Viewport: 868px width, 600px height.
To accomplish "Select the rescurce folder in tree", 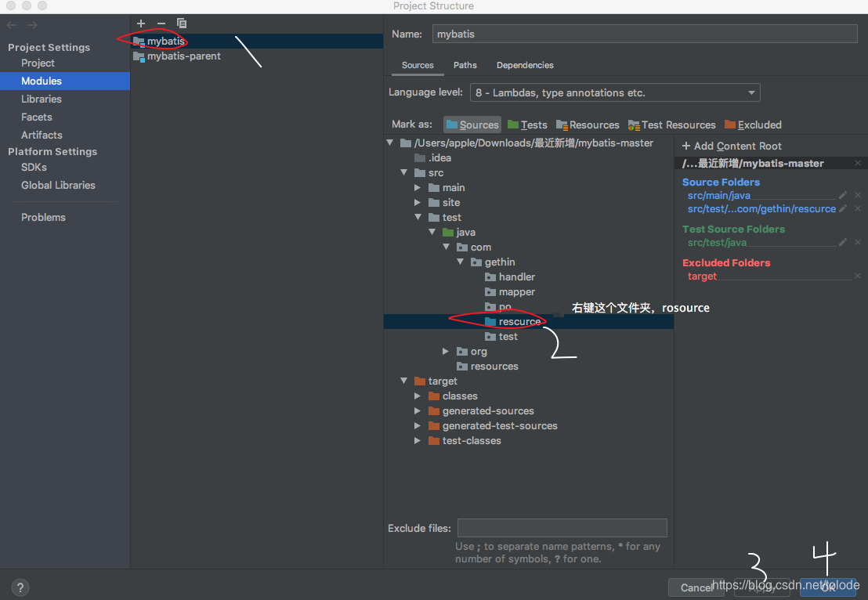I will pos(529,322).
